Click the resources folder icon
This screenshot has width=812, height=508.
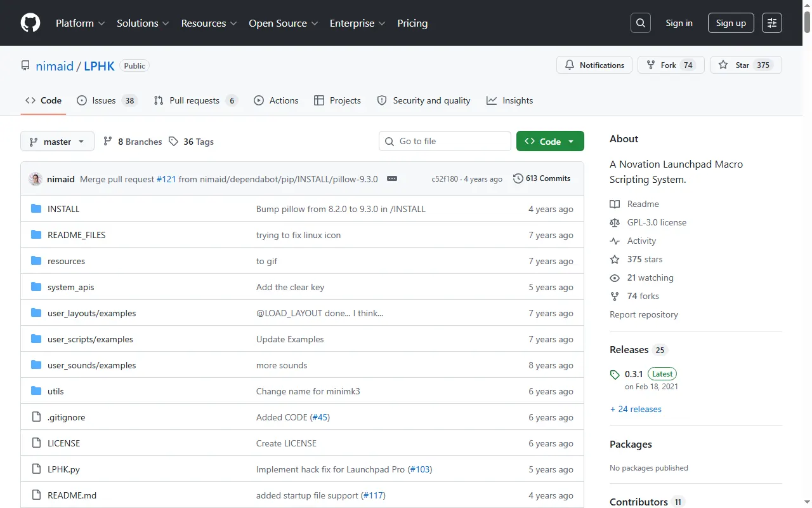pos(36,261)
